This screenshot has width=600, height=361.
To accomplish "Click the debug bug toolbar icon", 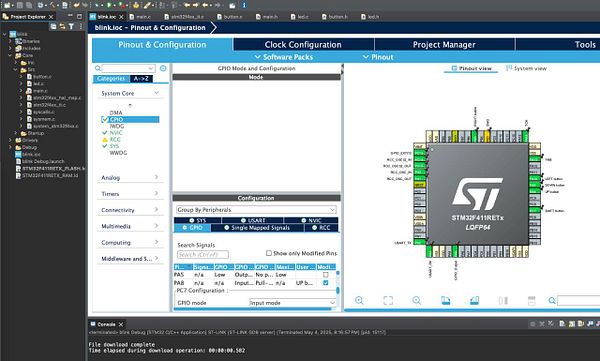I will click(97, 5).
